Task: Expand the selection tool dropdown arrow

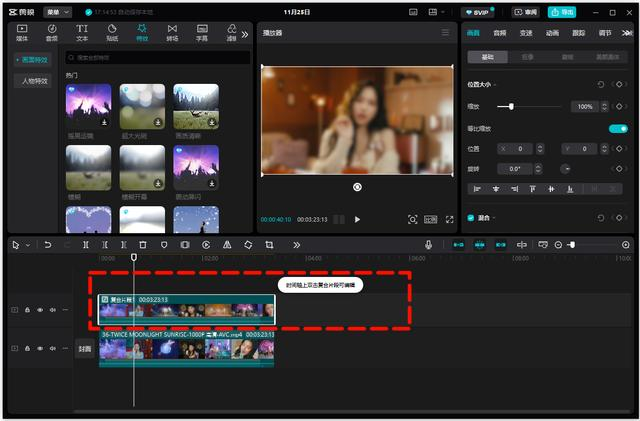Action: pos(27,245)
